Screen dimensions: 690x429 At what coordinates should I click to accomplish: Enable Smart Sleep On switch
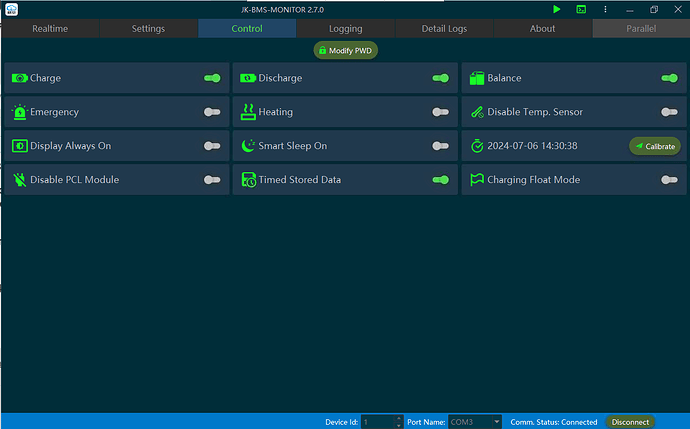440,146
